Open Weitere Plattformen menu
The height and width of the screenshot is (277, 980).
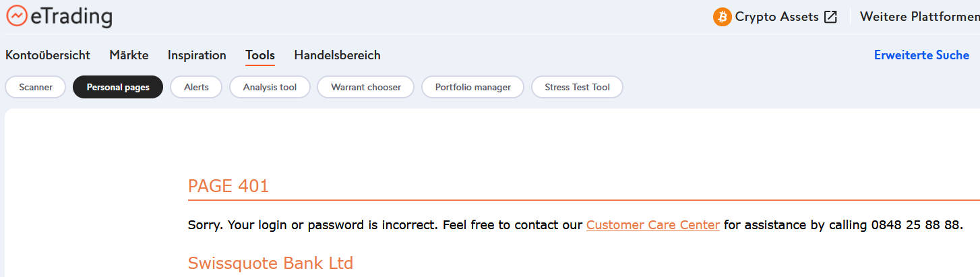tap(919, 17)
